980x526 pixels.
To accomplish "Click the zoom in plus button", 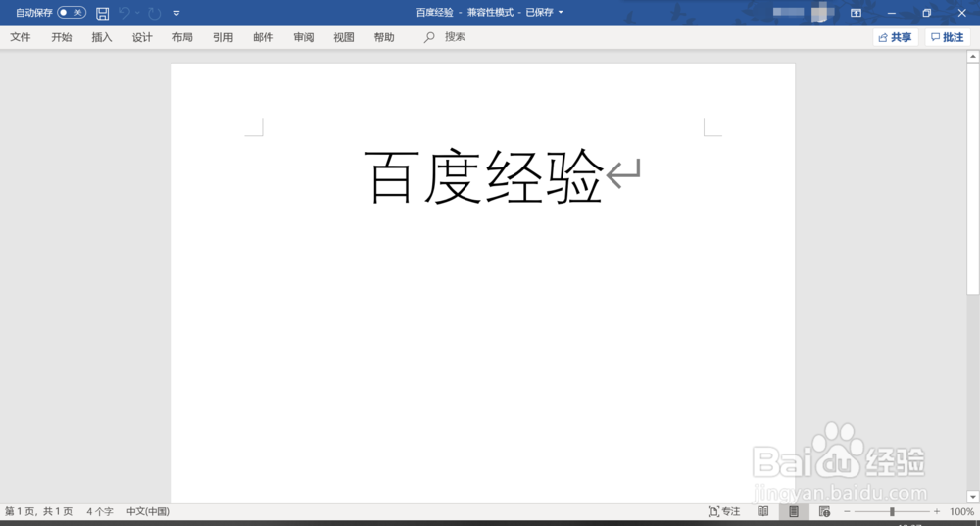I will pyautogui.click(x=936, y=511).
